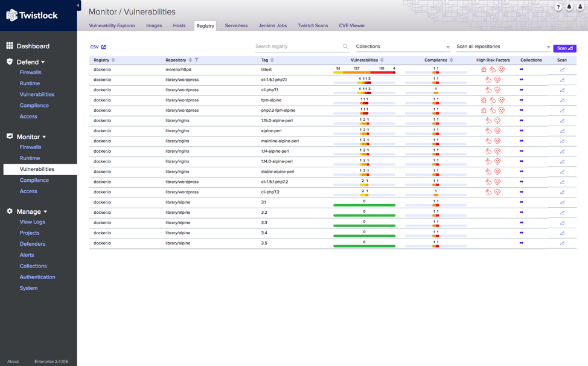Switch to the CVE Viewer tab
The width and height of the screenshot is (588, 366).
351,25
